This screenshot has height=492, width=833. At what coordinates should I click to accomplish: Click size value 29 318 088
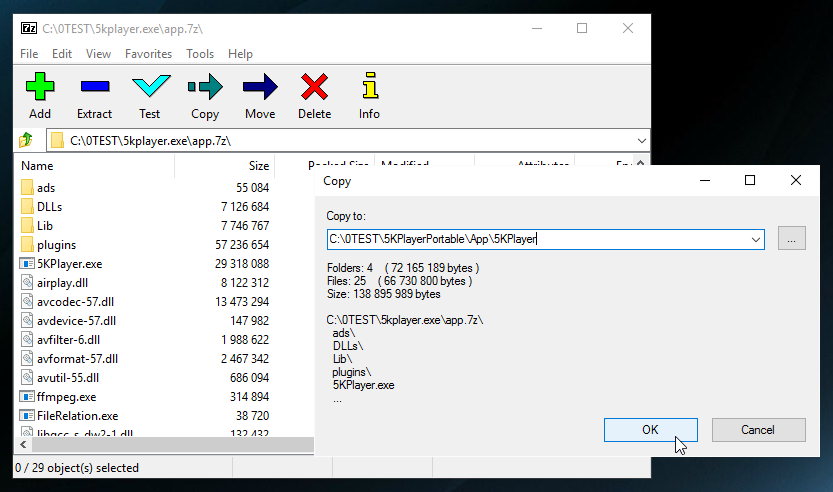pyautogui.click(x=242, y=264)
